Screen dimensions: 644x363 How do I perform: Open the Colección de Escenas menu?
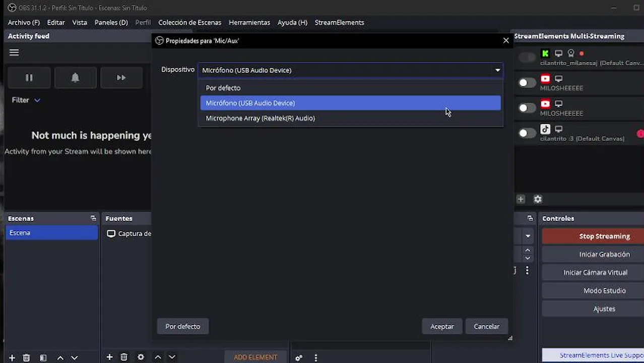(x=189, y=23)
